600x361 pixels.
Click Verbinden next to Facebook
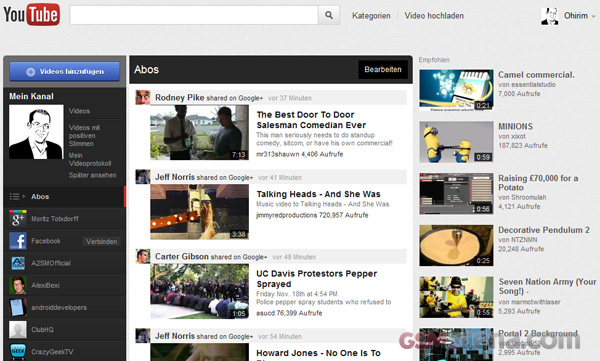[x=101, y=242]
